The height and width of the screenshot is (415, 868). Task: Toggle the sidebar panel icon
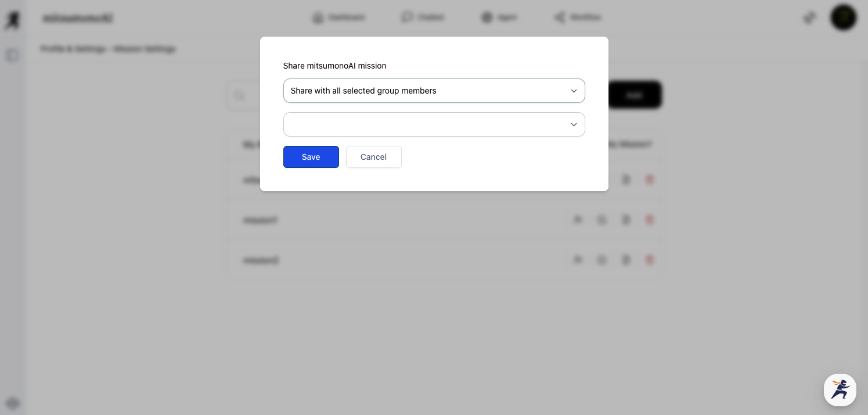point(12,55)
